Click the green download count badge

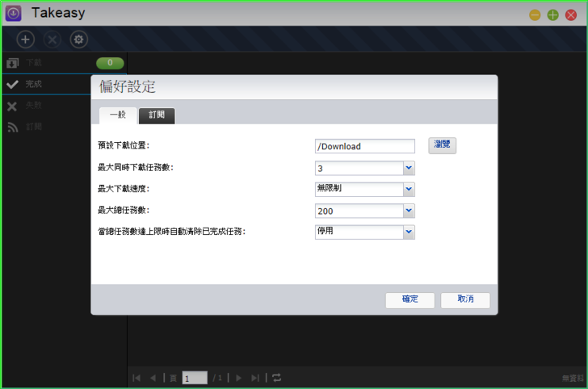(x=110, y=63)
